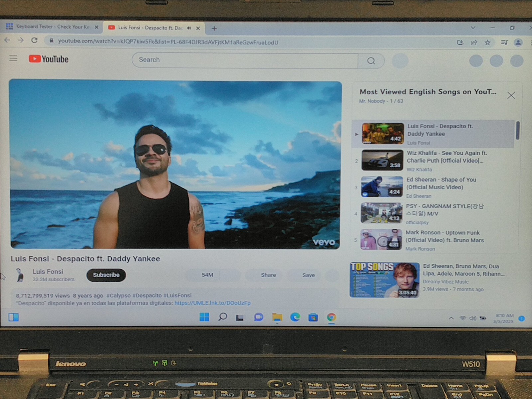Open the notification badge icon in tray
Image resolution: width=532 pixels, height=399 pixels.
pyautogui.click(x=521, y=319)
